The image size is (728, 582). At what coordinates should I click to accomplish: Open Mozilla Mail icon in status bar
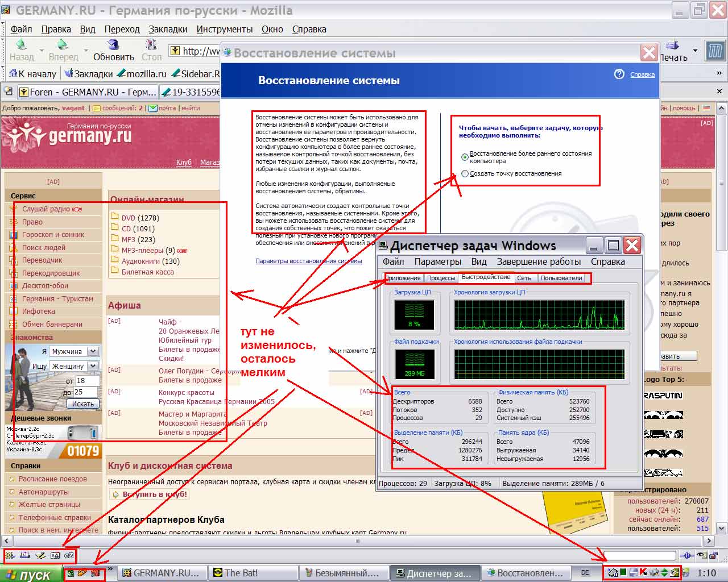point(25,555)
